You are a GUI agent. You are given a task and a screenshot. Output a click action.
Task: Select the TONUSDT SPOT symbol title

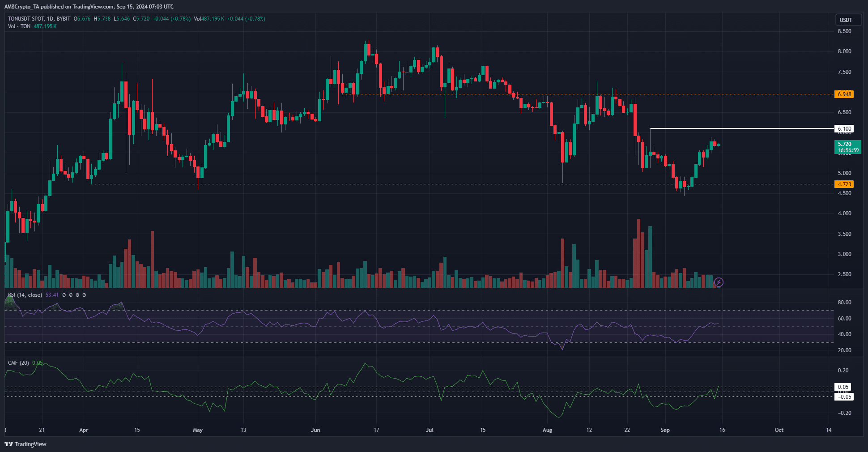pyautogui.click(x=26, y=19)
